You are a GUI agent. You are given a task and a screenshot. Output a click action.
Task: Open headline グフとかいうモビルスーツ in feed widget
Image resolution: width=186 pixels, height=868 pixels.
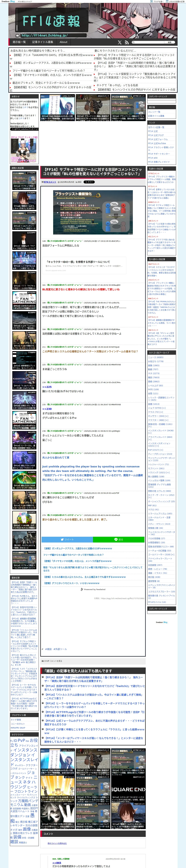(x=72, y=583)
